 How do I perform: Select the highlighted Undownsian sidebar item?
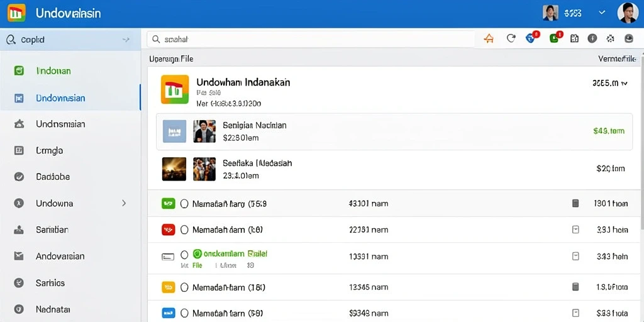[70, 97]
